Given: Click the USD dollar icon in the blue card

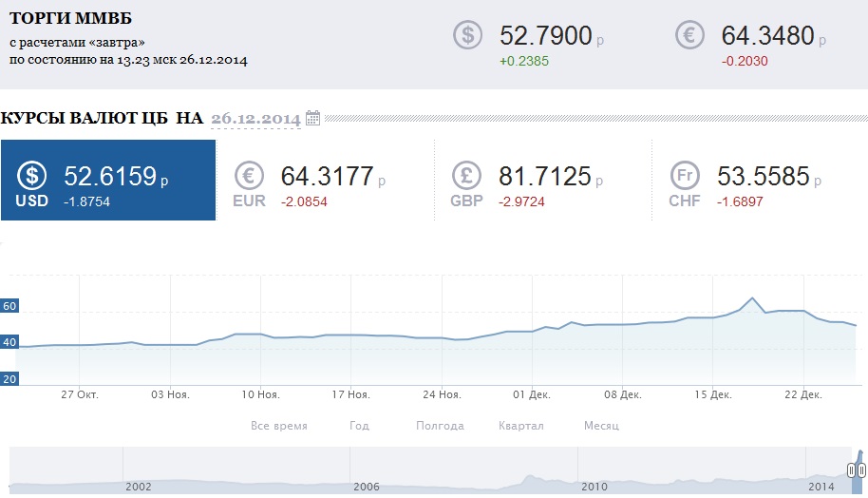Looking at the screenshot, I should point(32,176).
